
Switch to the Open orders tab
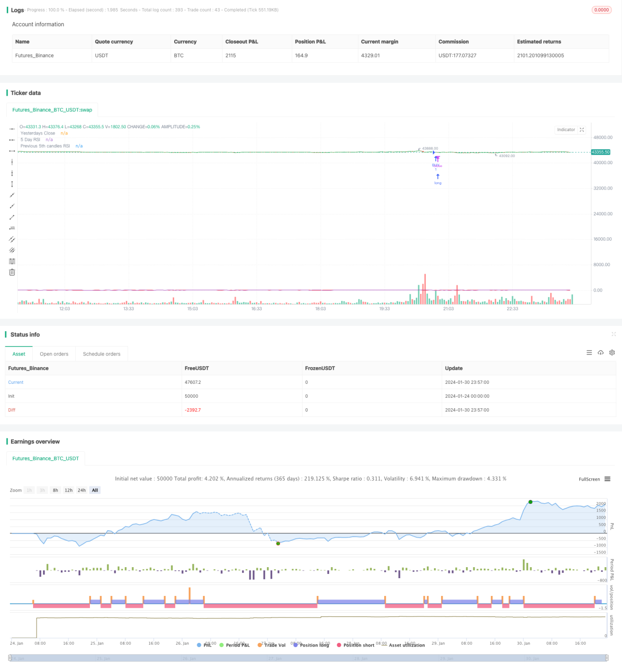coord(54,354)
